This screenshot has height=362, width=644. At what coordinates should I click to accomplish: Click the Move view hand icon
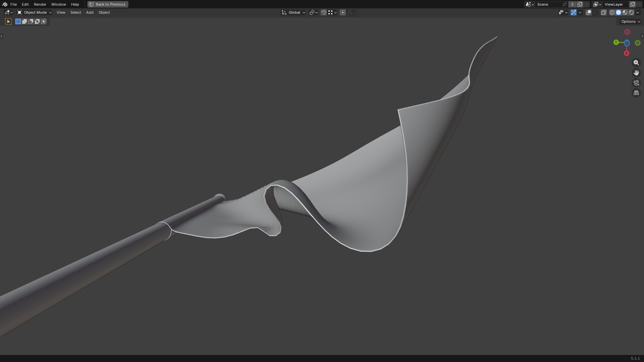click(x=636, y=73)
